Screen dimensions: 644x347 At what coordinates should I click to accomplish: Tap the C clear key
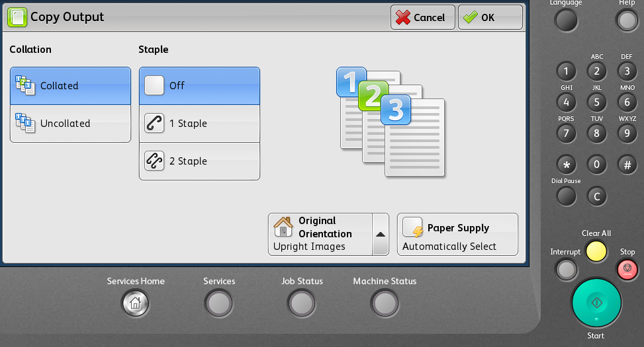(597, 196)
